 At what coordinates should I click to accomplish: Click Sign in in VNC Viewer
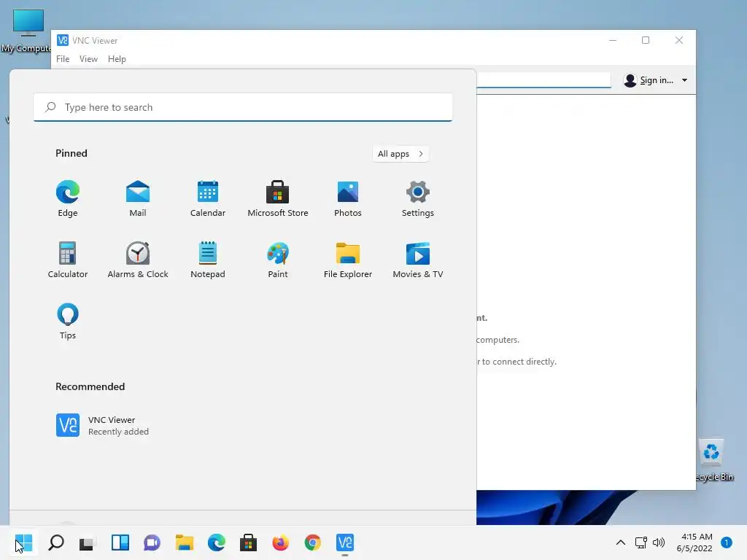point(649,80)
